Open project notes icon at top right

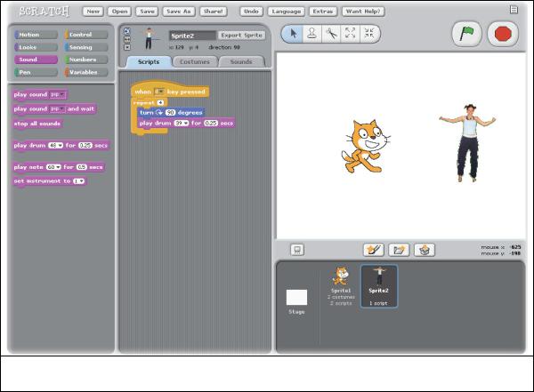514,10
